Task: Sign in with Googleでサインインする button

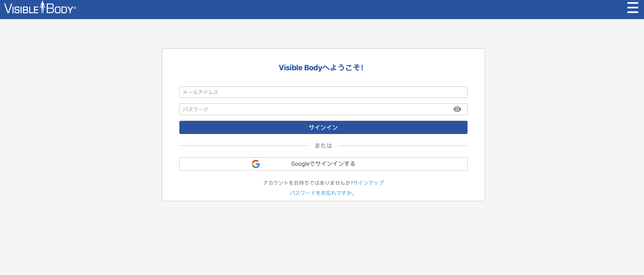Action: pos(323,164)
